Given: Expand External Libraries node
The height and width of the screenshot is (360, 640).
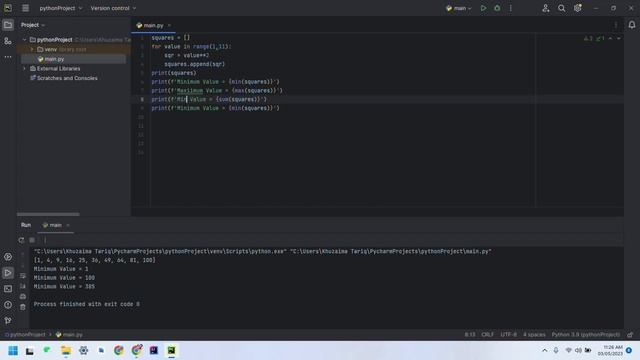Looking at the screenshot, I should 24,69.
